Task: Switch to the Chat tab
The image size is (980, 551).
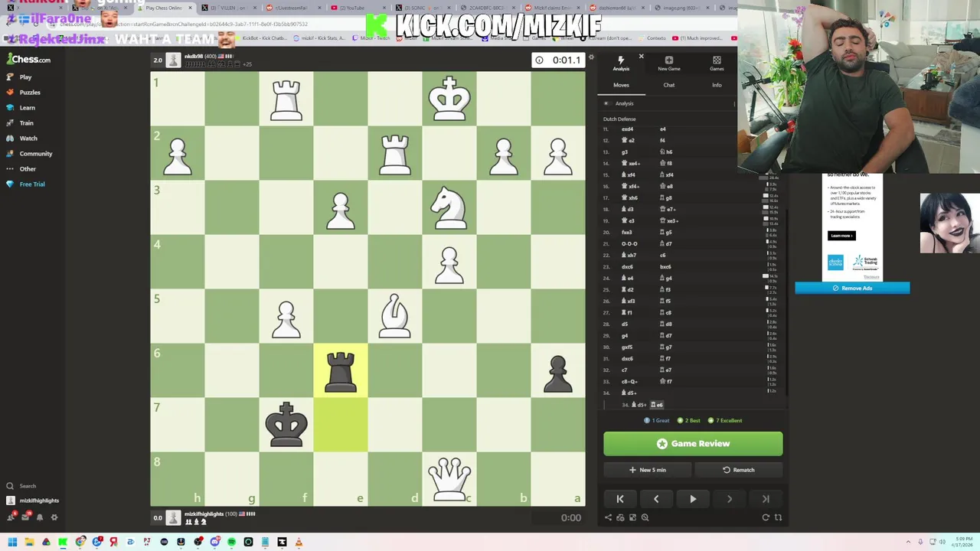Action: click(668, 85)
